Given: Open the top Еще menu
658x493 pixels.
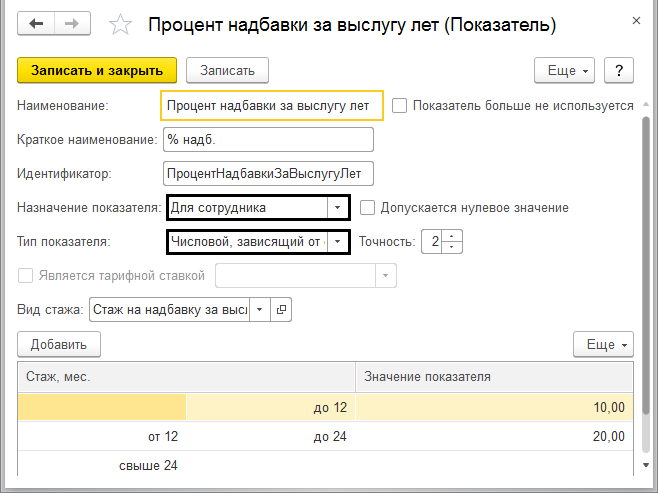Looking at the screenshot, I should tap(565, 70).
